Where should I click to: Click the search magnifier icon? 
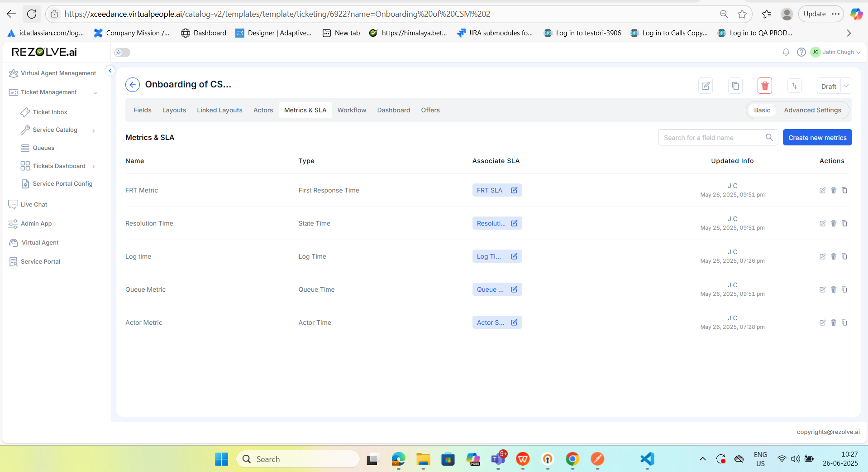769,137
